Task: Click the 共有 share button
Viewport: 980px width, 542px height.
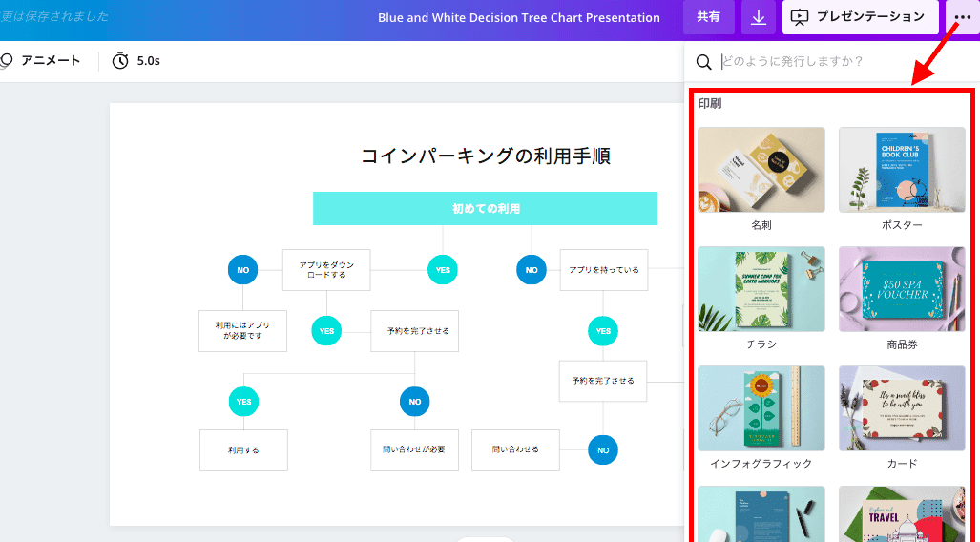Action: coord(708,17)
